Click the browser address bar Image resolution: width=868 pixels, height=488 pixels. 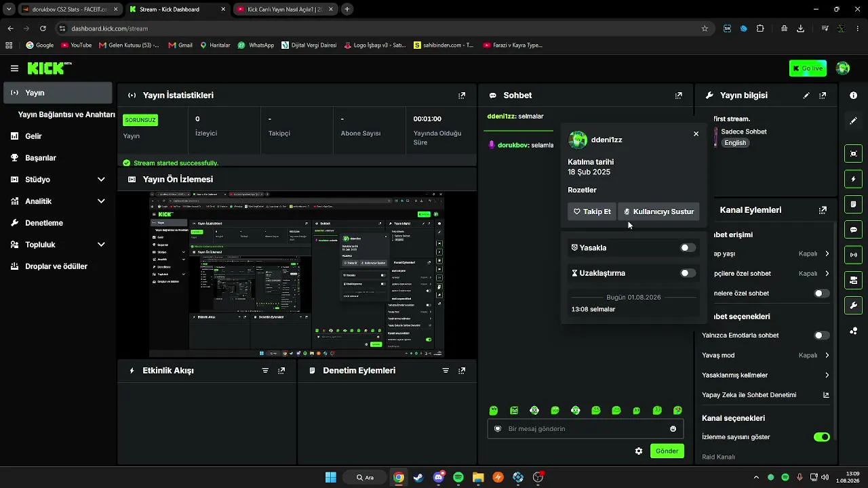[380, 28]
